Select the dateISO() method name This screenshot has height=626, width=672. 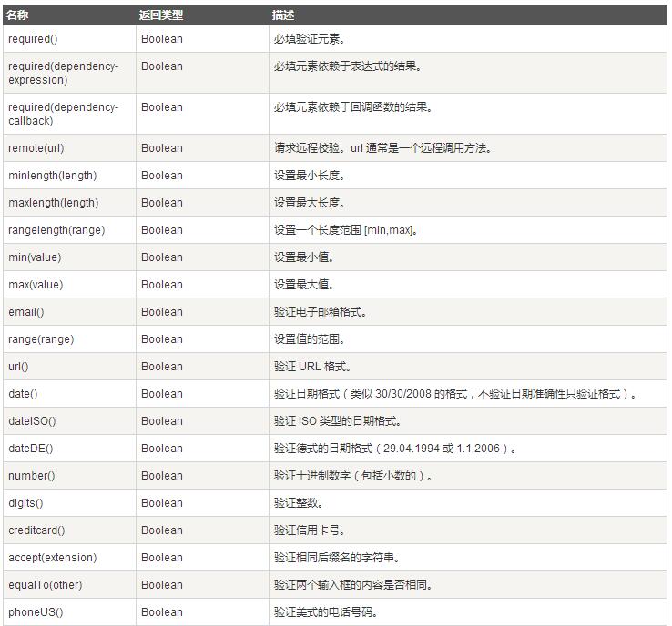tap(32, 421)
